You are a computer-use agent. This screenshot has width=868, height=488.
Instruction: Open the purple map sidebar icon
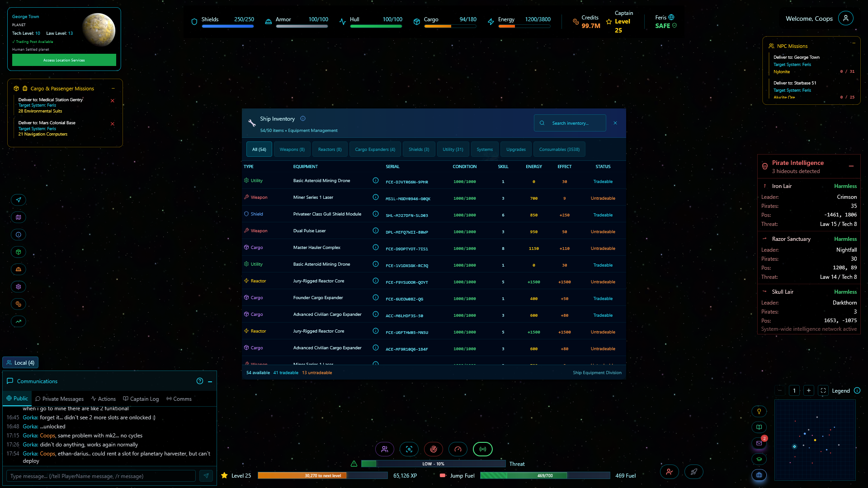click(x=19, y=217)
